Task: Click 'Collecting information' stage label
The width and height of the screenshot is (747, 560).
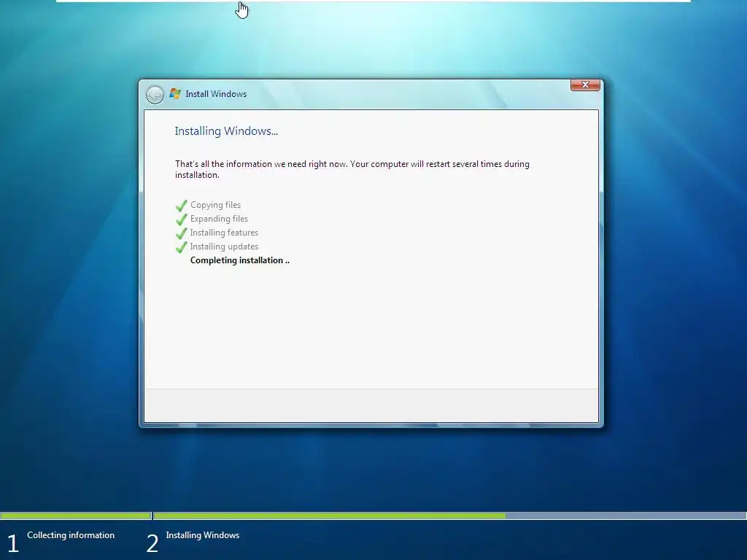Action: pyautogui.click(x=71, y=535)
